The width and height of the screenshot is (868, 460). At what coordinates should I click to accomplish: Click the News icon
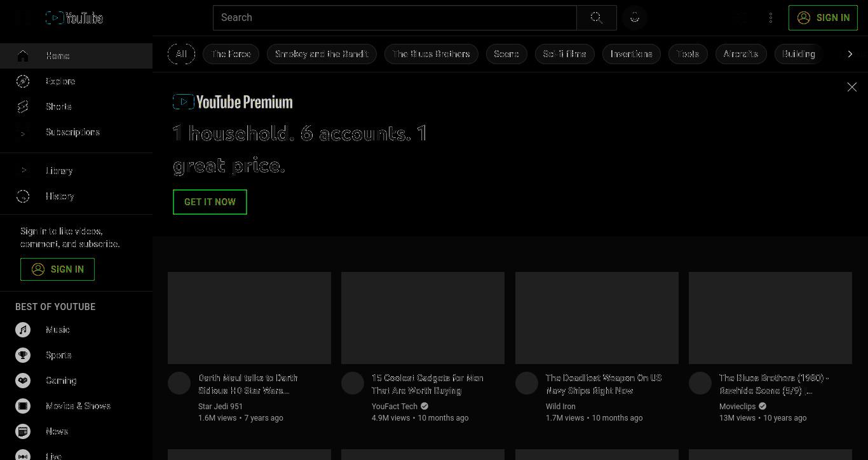point(23,431)
